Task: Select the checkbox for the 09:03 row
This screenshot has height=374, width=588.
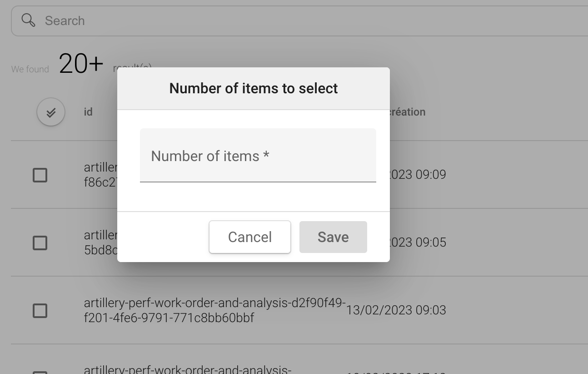Action: point(40,311)
